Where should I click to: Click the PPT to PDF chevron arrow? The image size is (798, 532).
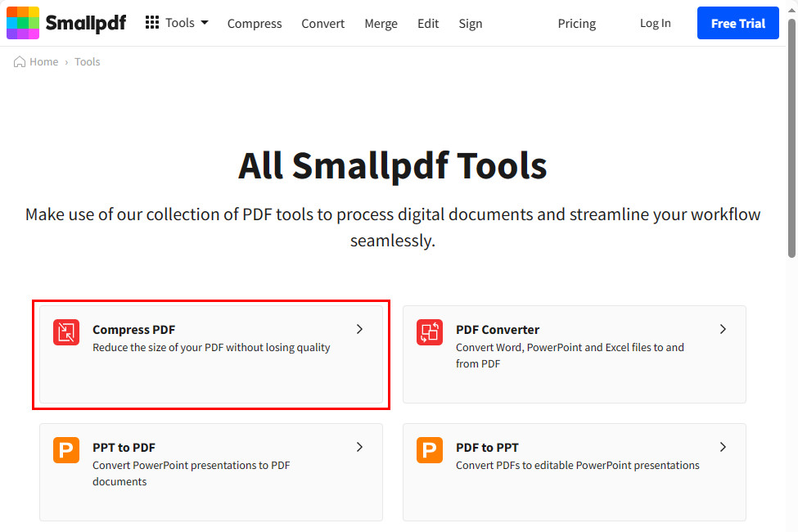[x=359, y=447]
